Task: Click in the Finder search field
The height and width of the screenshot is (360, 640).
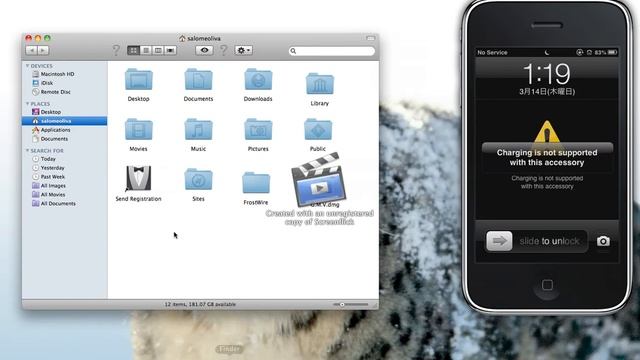Action: coord(332,51)
